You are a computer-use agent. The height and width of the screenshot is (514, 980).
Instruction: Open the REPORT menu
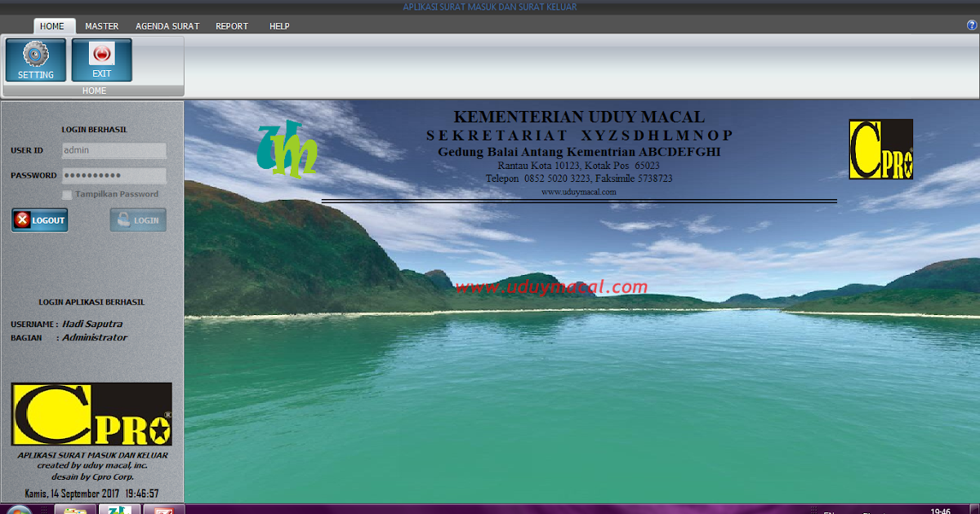click(231, 25)
